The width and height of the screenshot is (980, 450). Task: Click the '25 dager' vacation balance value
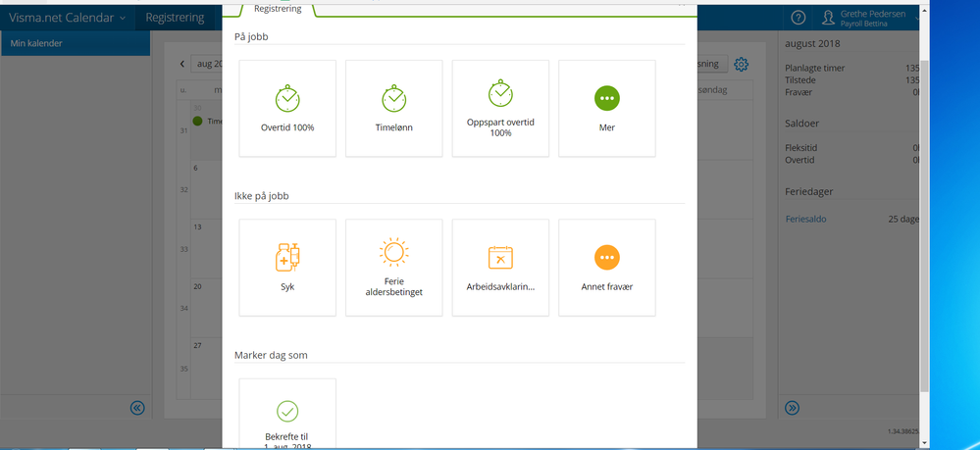pyautogui.click(x=903, y=220)
